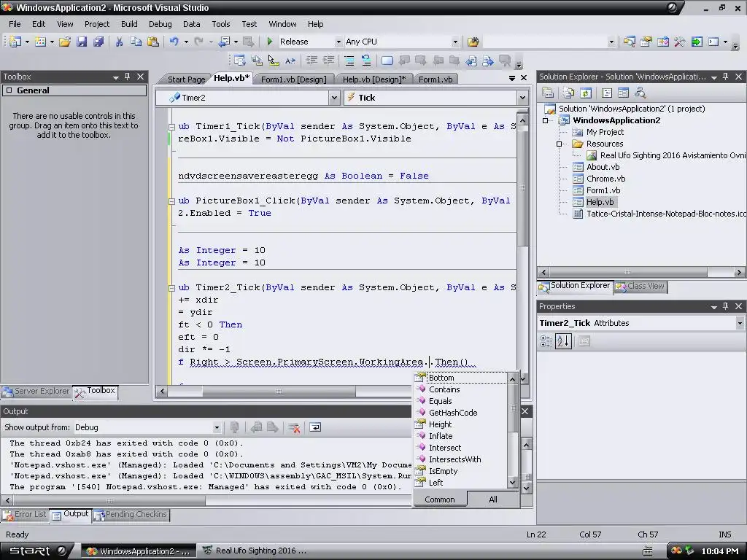This screenshot has height=560, width=747.
Task: Click the Save All icon
Action: [98, 42]
